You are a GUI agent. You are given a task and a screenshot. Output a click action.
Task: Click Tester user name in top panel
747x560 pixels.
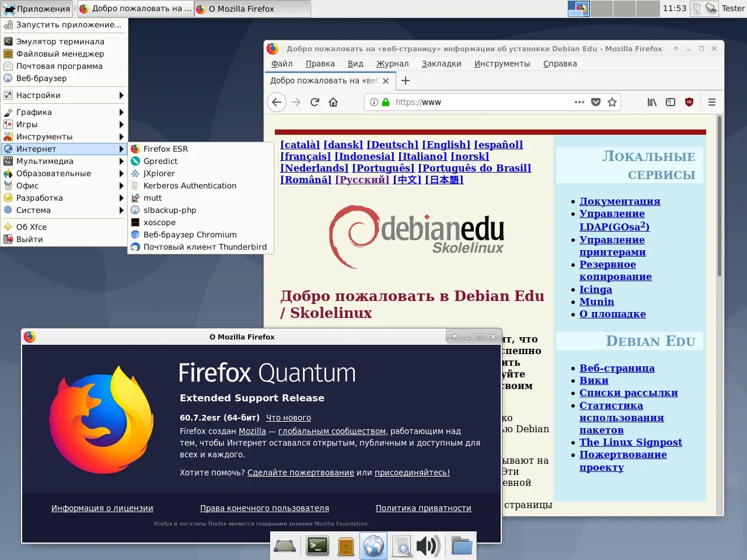(x=733, y=8)
